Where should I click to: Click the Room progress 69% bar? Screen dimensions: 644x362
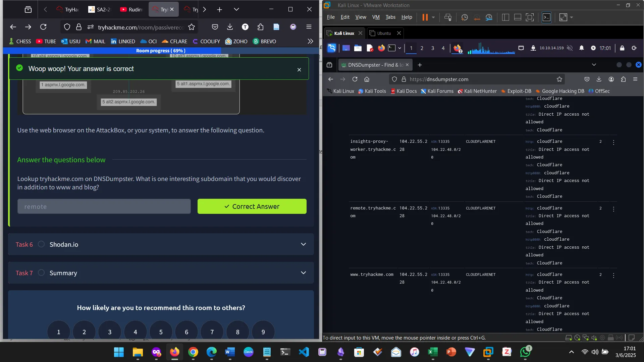tap(161, 51)
